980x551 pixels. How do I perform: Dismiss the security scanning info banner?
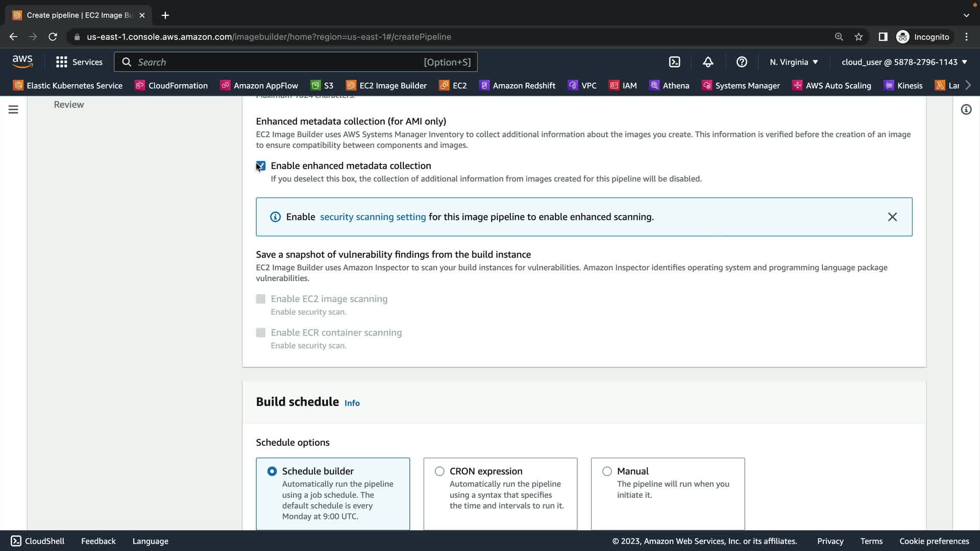click(x=892, y=217)
